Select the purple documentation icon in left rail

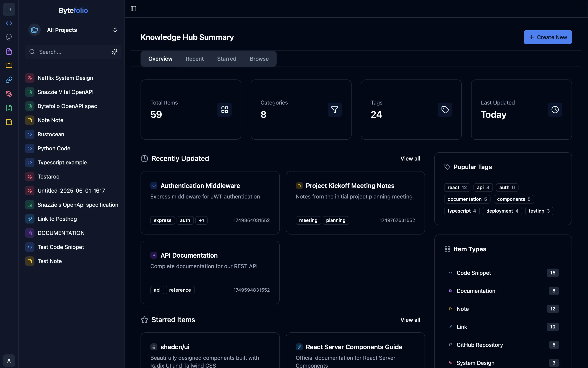click(9, 52)
